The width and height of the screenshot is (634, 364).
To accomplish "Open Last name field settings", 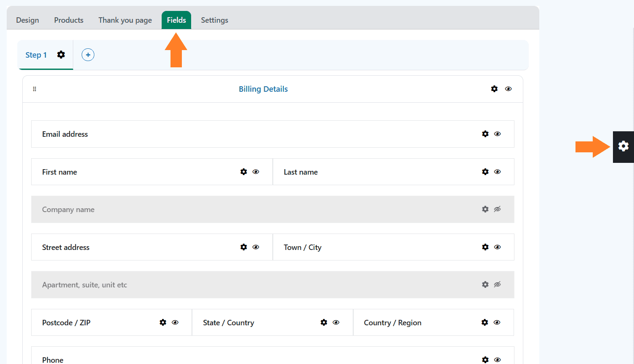I will click(485, 172).
